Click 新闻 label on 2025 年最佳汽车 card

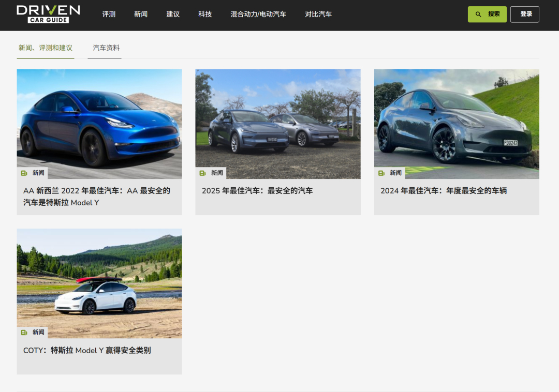tap(217, 173)
